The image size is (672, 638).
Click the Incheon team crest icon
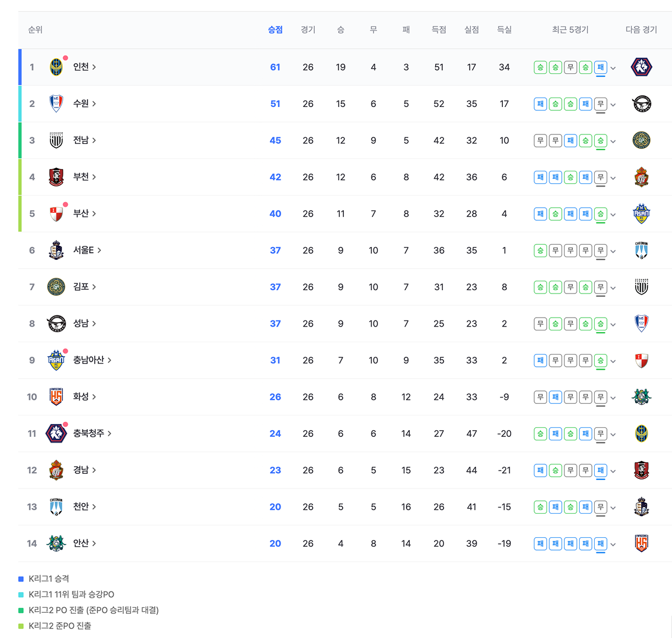pyautogui.click(x=56, y=67)
